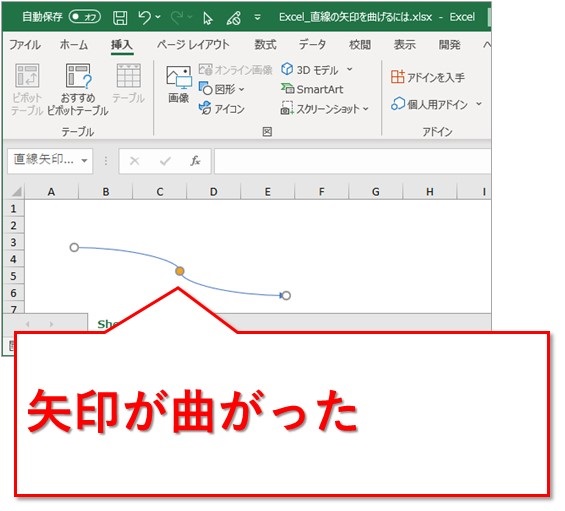The width and height of the screenshot is (565, 511).
Task: Click the アイコン insert button
Action: pyautogui.click(x=222, y=108)
